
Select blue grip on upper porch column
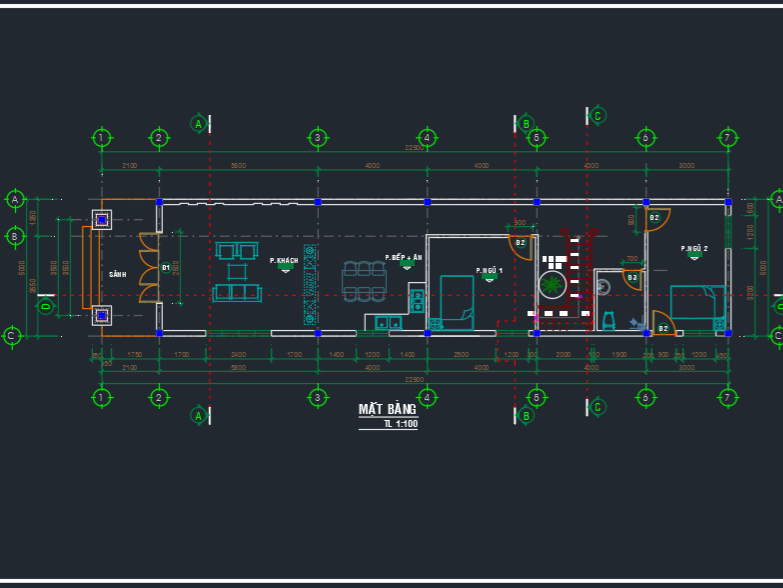click(101, 219)
